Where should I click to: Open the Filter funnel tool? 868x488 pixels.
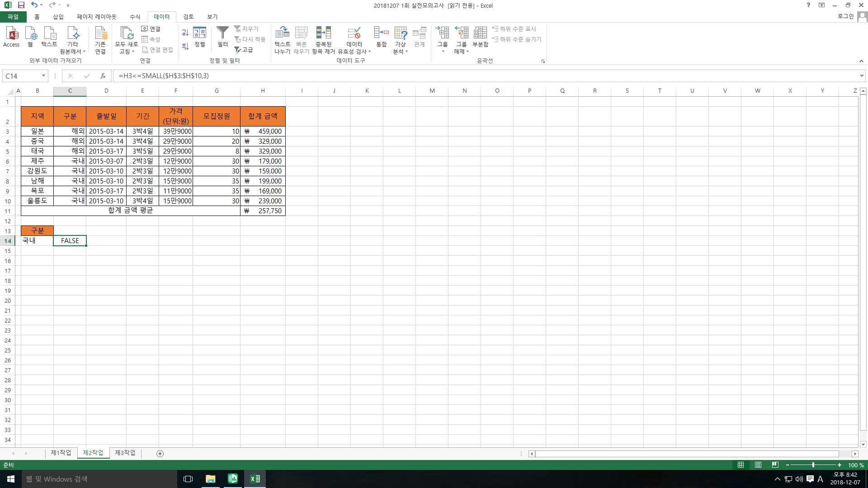tap(222, 36)
